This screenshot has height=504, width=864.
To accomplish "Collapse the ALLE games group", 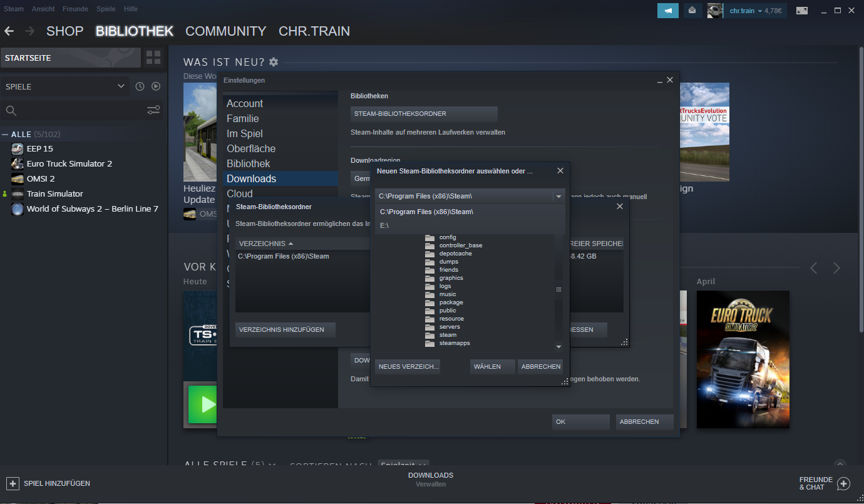I will tap(6, 135).
